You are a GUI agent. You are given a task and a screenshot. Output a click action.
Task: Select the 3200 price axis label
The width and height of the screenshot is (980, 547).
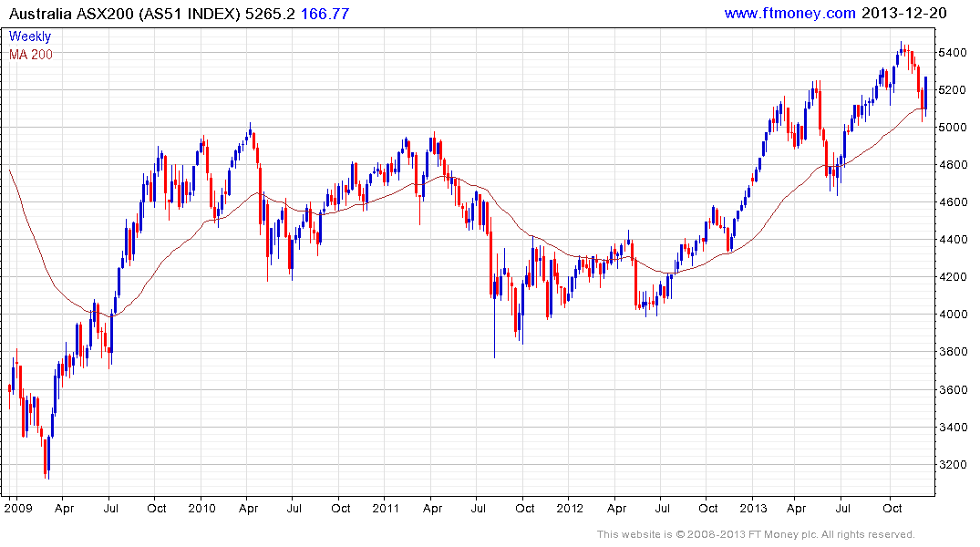tap(953, 464)
